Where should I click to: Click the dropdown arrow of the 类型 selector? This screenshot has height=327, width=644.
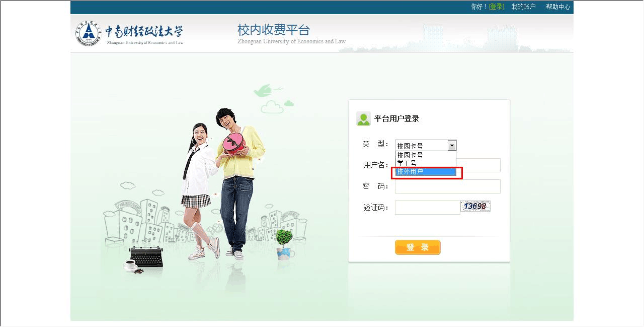(x=452, y=146)
